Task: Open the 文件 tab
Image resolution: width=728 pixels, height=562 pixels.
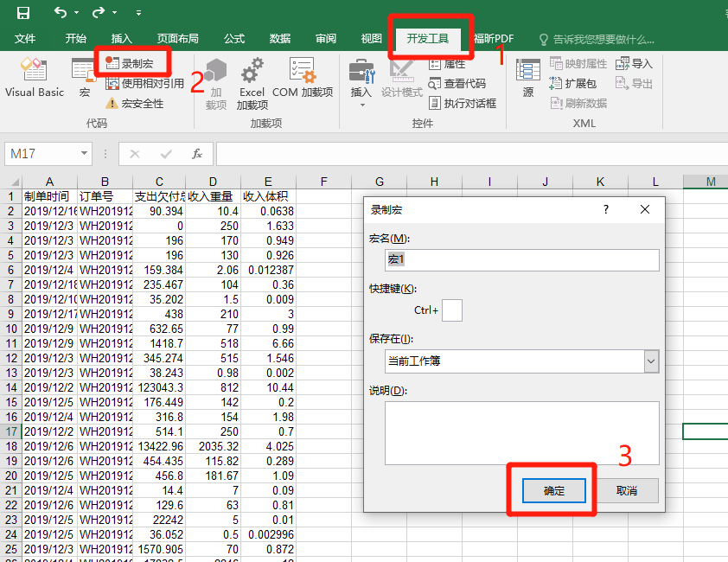Action: pyautogui.click(x=25, y=39)
